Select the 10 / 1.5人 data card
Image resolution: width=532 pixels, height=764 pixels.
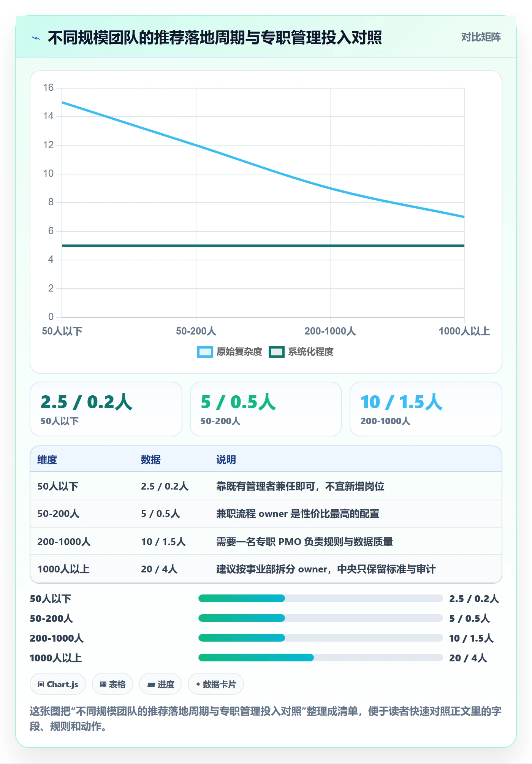(x=426, y=409)
